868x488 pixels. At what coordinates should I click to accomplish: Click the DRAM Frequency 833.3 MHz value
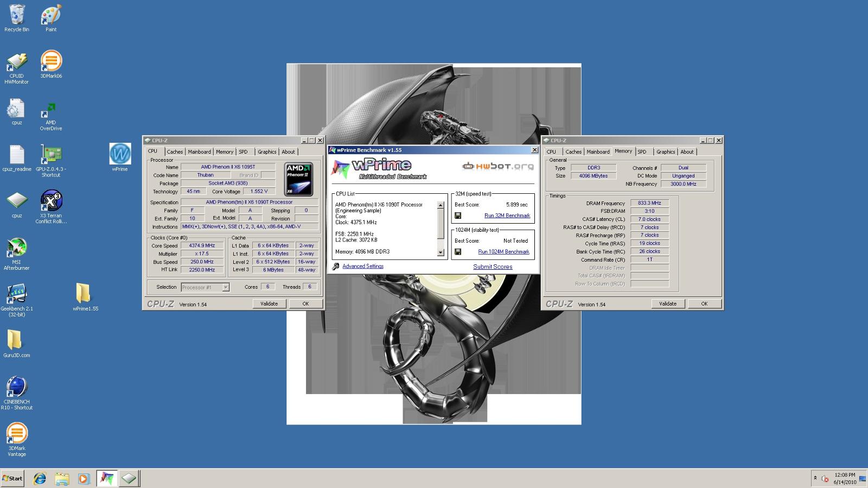pos(650,203)
